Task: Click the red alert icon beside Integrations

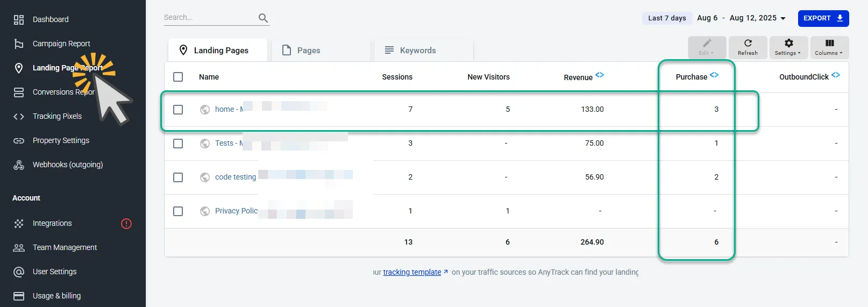Action: point(126,223)
